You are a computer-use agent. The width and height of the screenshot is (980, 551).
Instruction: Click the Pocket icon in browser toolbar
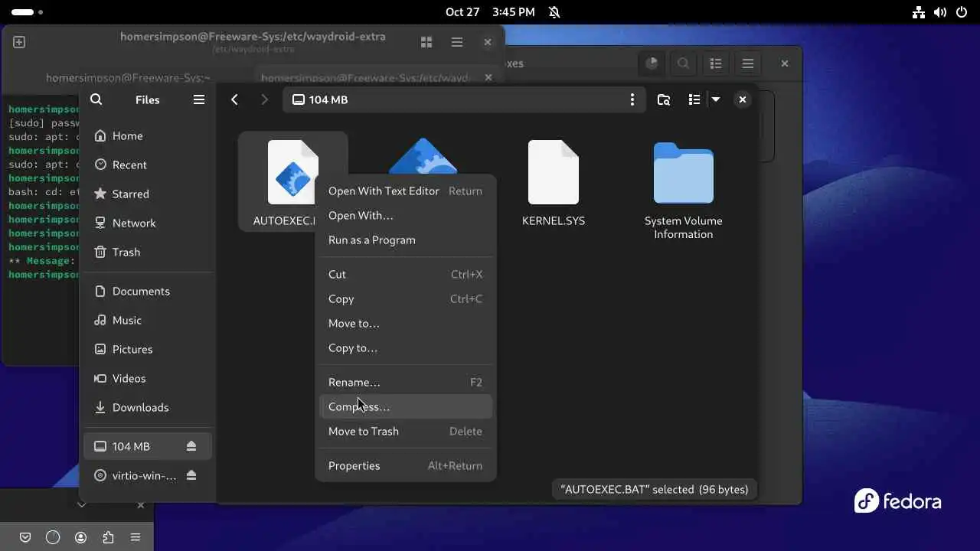click(x=25, y=537)
